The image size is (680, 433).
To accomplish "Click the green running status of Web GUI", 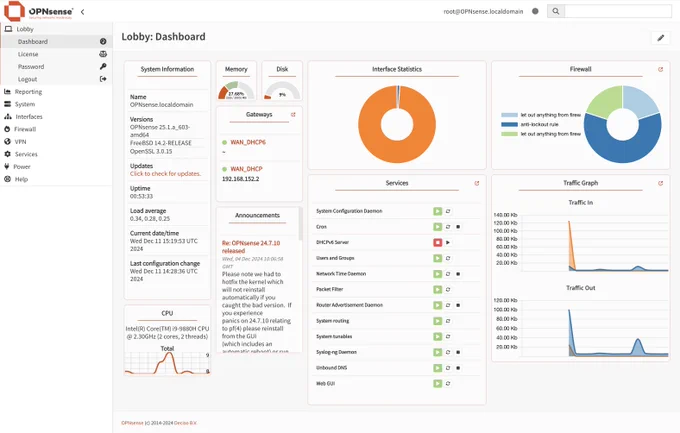I will click(x=438, y=384).
